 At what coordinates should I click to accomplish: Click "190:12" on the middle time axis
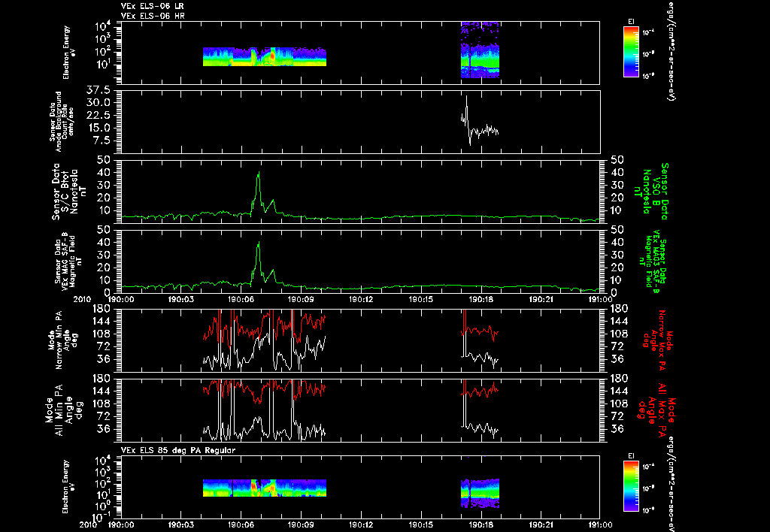pyautogui.click(x=361, y=299)
